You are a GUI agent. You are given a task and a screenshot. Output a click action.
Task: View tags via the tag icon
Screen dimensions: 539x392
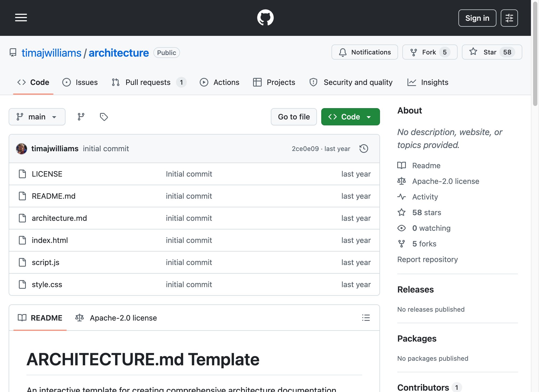104,117
